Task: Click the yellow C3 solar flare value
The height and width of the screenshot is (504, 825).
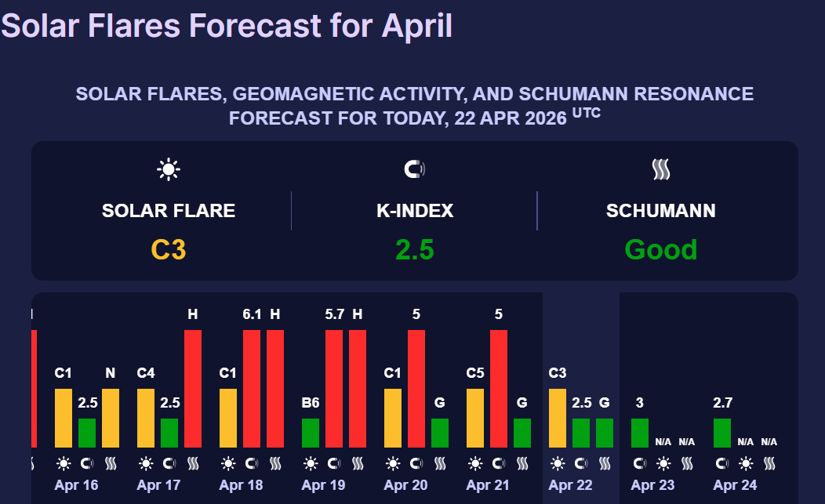Action: 169,250
